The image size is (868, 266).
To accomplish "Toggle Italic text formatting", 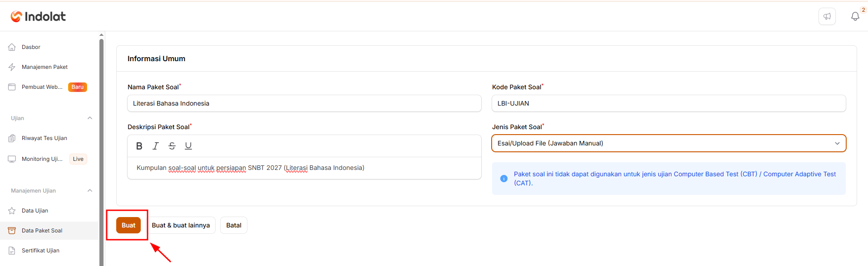I will (156, 146).
